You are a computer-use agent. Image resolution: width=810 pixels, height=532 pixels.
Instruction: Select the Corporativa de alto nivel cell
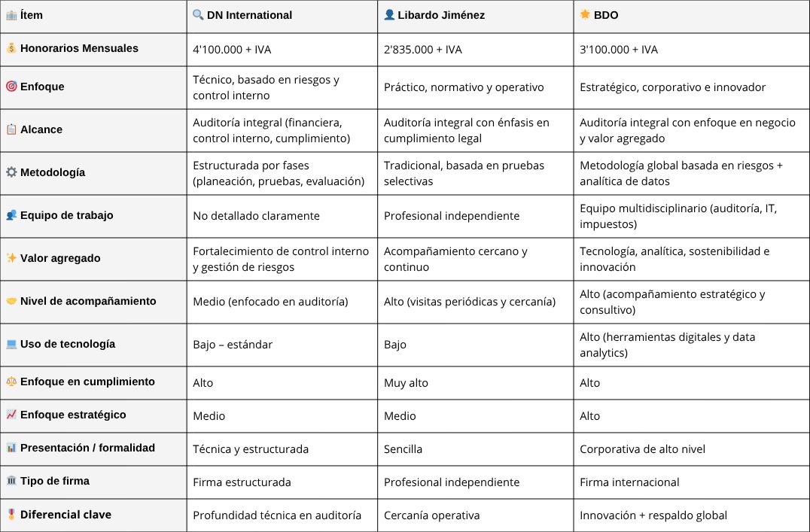tap(691, 448)
